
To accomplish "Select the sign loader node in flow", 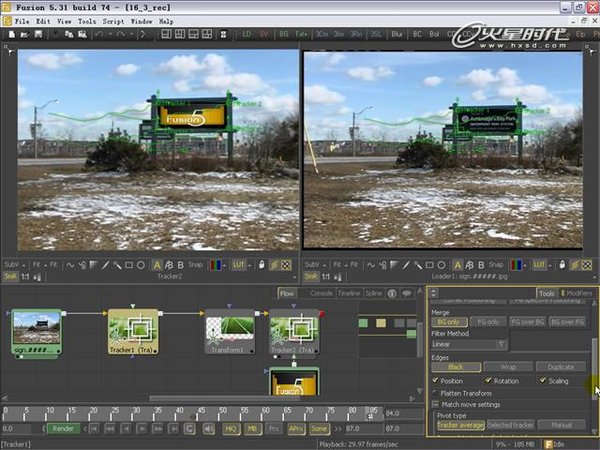I will pyautogui.click(x=36, y=331).
